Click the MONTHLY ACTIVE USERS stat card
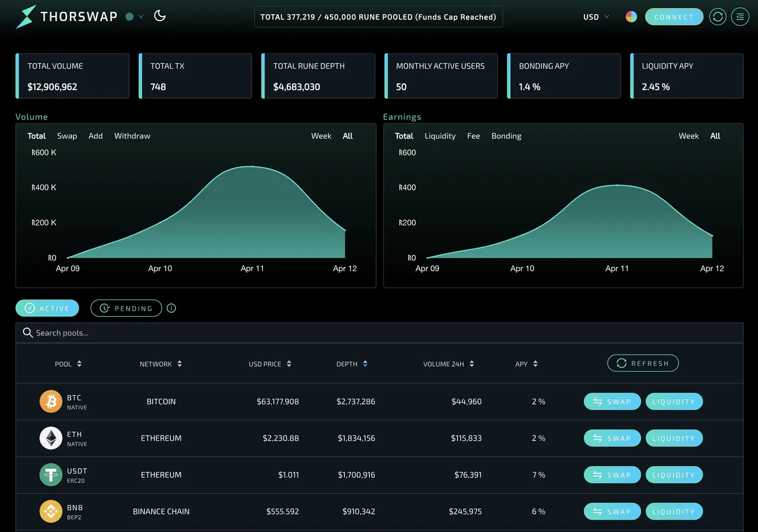 (x=441, y=76)
